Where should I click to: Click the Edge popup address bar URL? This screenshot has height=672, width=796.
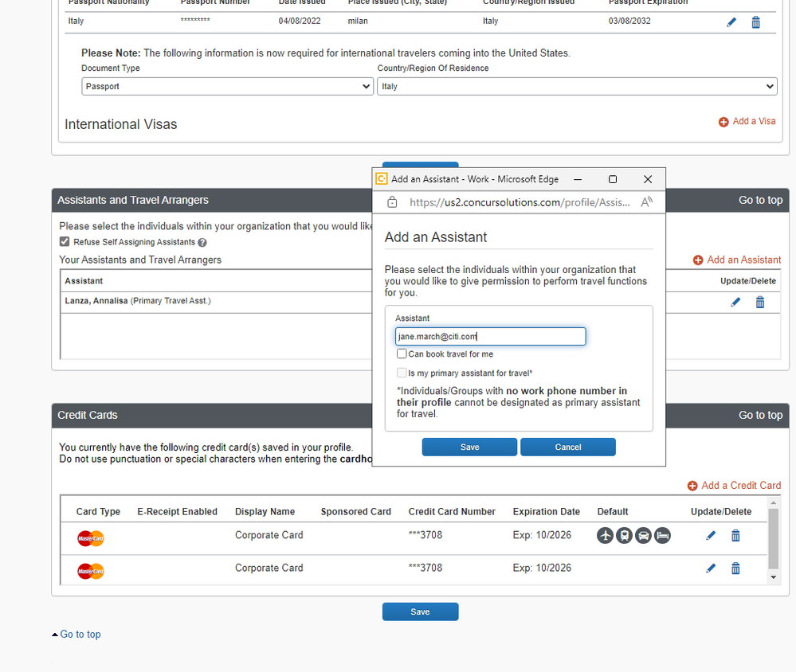point(520,202)
